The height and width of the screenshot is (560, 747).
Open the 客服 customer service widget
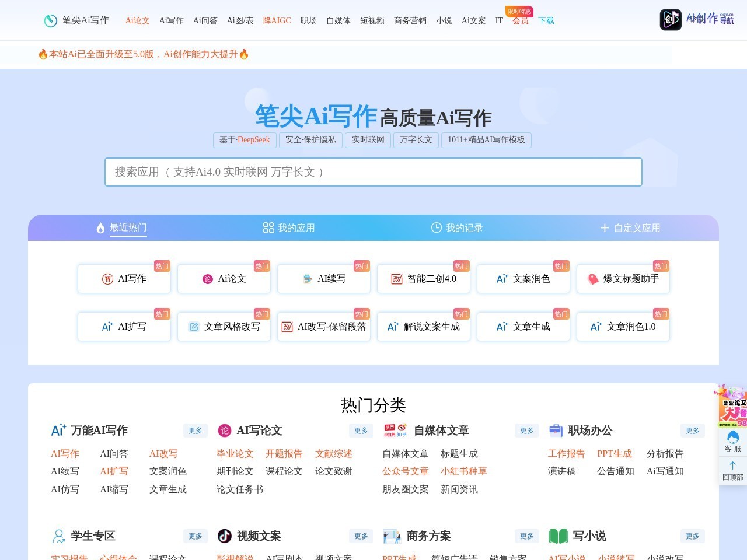(x=732, y=442)
